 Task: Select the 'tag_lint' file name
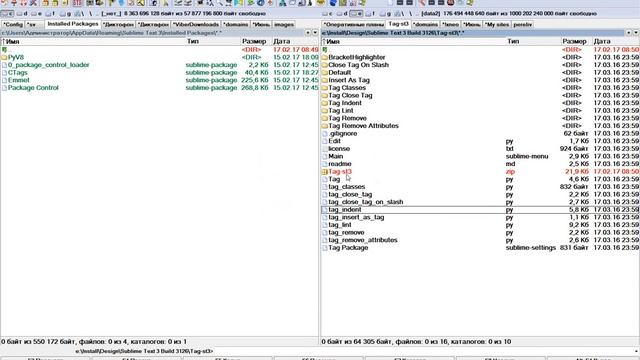[340, 225]
